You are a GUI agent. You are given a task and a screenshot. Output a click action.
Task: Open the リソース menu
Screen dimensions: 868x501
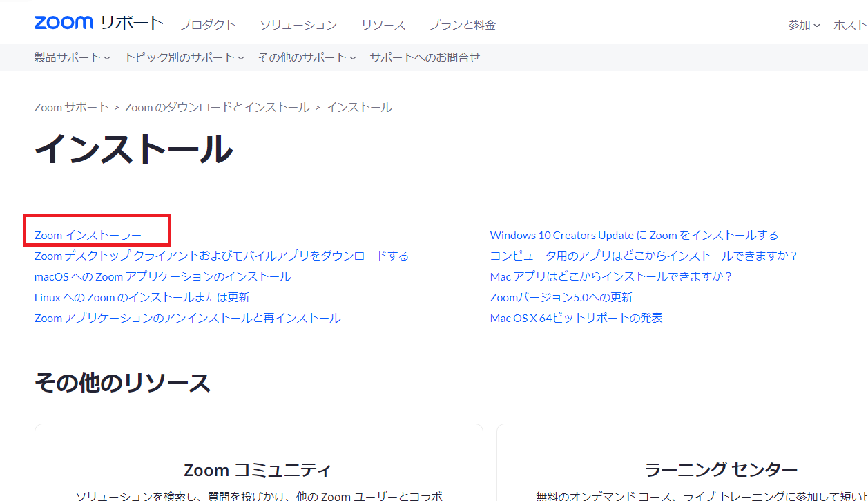coord(383,25)
